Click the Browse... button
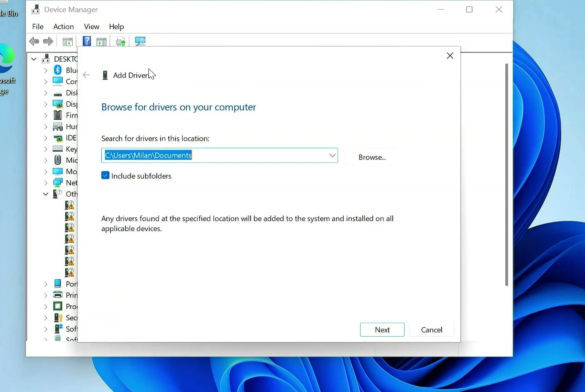Screen dimensions: 585x392 (x=372, y=157)
